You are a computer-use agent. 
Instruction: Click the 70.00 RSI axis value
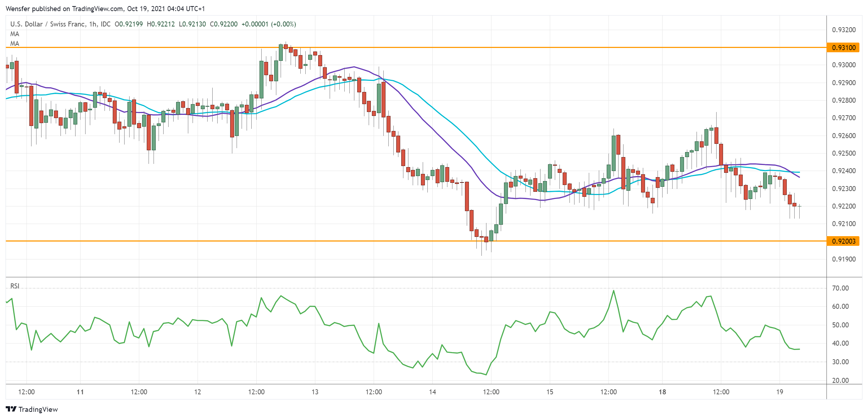840,288
